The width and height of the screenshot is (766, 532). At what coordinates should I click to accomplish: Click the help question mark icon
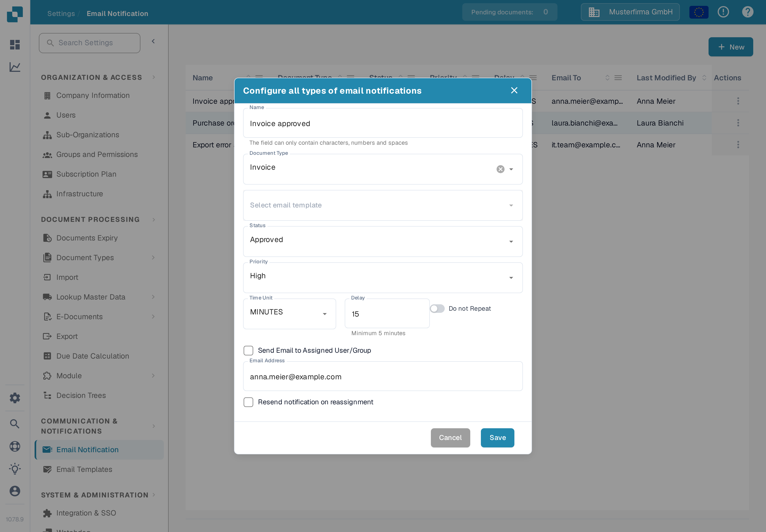coord(748,12)
